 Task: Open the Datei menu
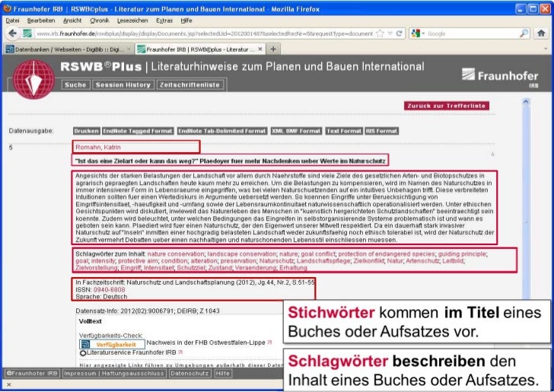12,21
